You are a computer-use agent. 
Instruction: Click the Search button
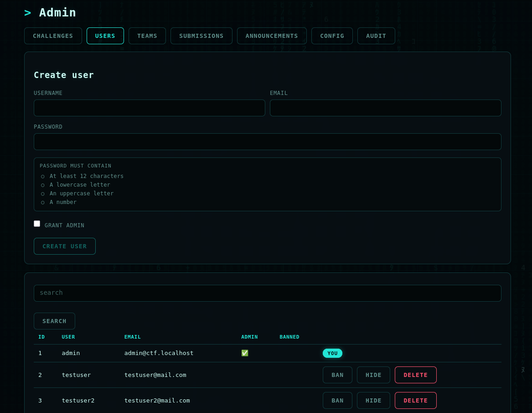(x=54, y=321)
